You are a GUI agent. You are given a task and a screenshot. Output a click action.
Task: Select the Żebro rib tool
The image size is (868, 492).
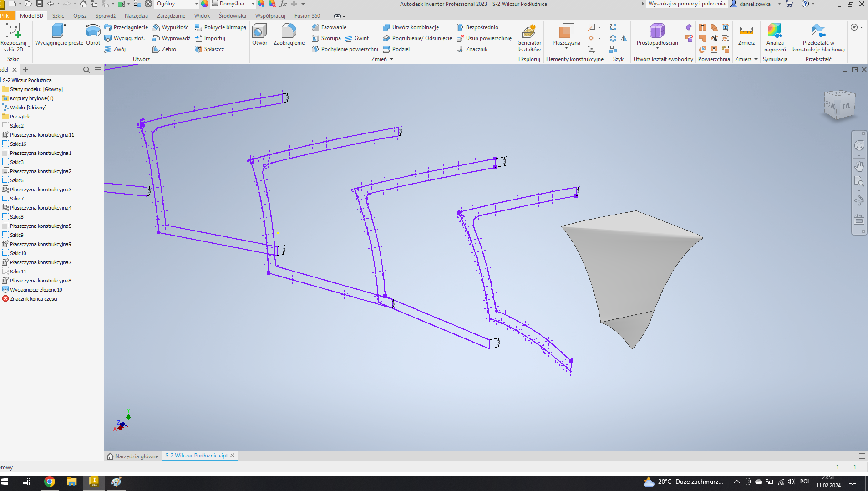click(x=164, y=49)
